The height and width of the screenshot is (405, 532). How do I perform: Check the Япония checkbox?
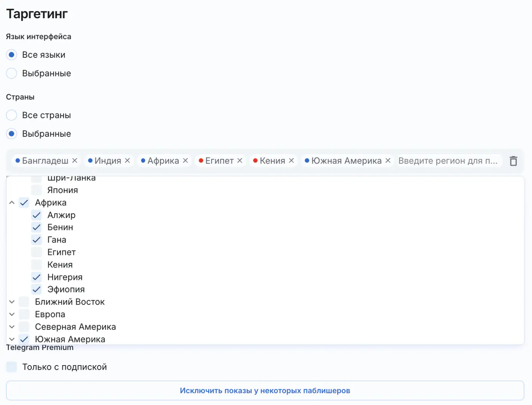click(x=36, y=190)
